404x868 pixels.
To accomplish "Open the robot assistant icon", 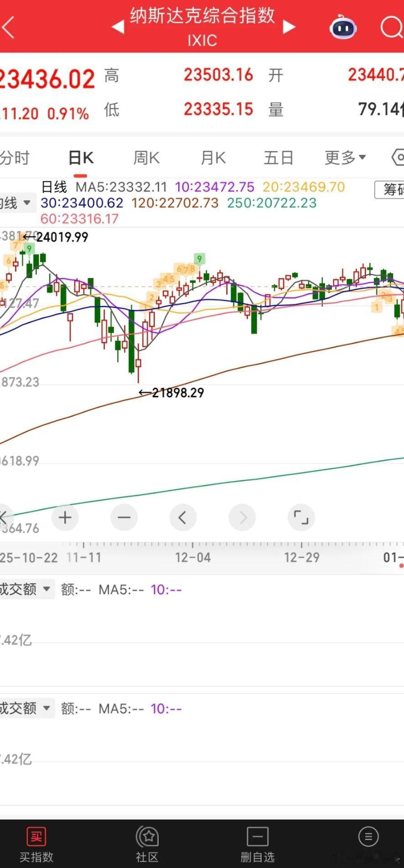I will pyautogui.click(x=343, y=27).
